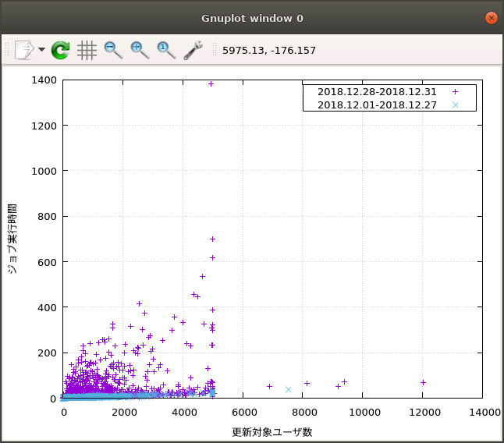Click the black plus sample marker in legend
Image resolution: width=504 pixels, height=443 pixels.
456,92
